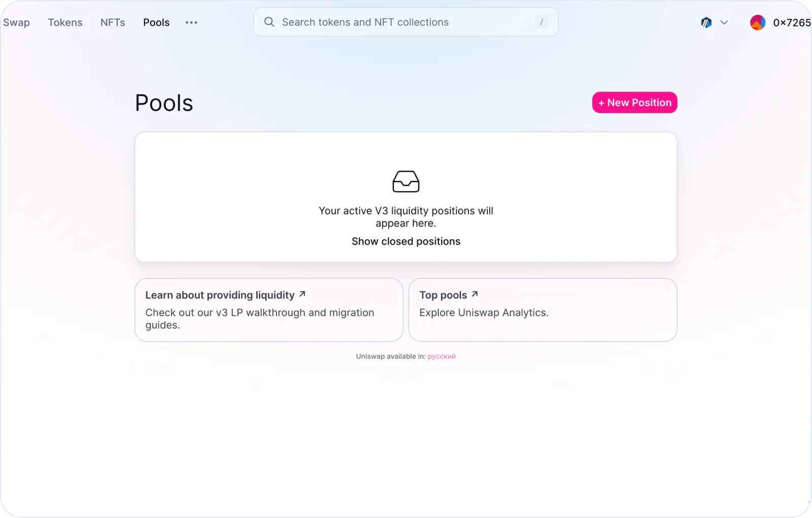Click 'Your active V3 liquidity positions' message

[406, 217]
